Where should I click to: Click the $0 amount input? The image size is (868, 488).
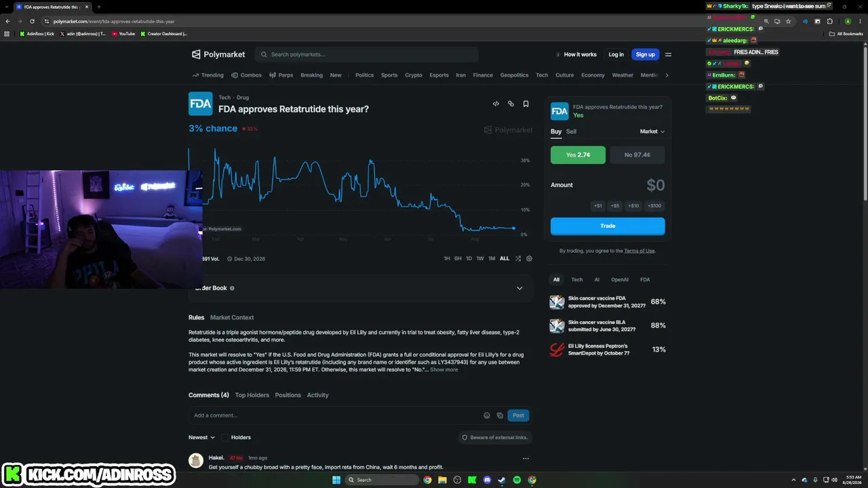(655, 185)
